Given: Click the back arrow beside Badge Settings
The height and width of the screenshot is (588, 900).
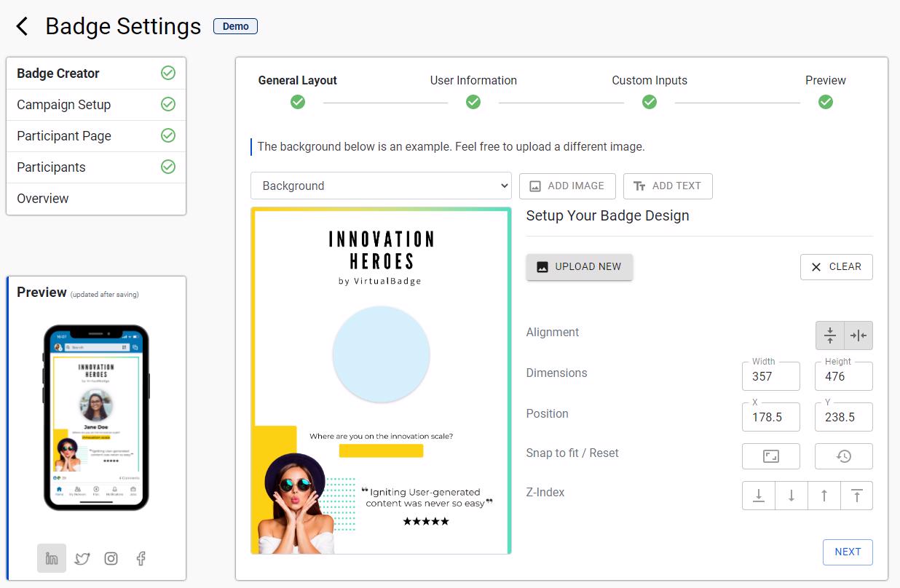Looking at the screenshot, I should (23, 27).
